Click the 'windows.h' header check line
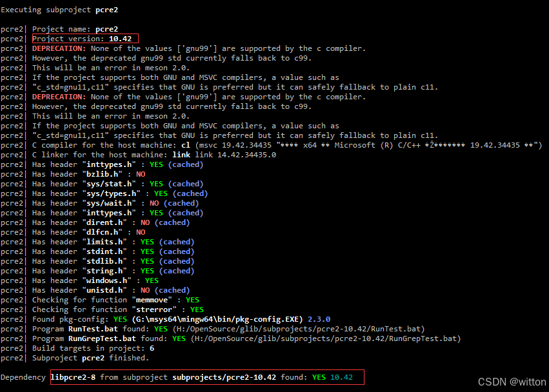The height and width of the screenshot is (392, 549). coord(95,280)
